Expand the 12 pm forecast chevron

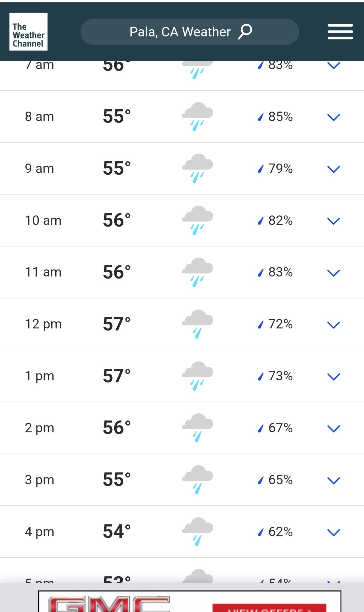tap(333, 325)
